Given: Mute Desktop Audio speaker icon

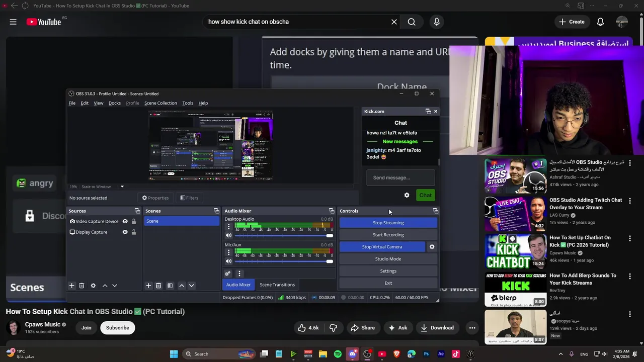Looking at the screenshot, I should click(x=228, y=235).
